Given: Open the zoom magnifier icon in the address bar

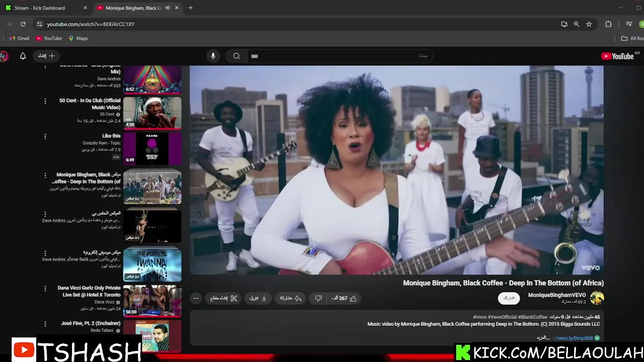Looking at the screenshot, I should tap(577, 24).
